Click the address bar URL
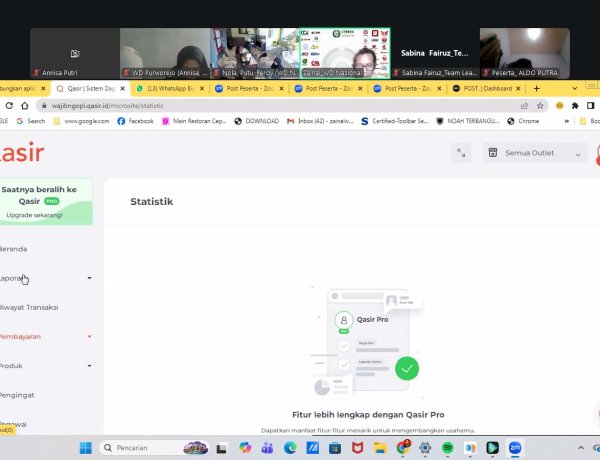The width and height of the screenshot is (600, 460). (x=108, y=106)
